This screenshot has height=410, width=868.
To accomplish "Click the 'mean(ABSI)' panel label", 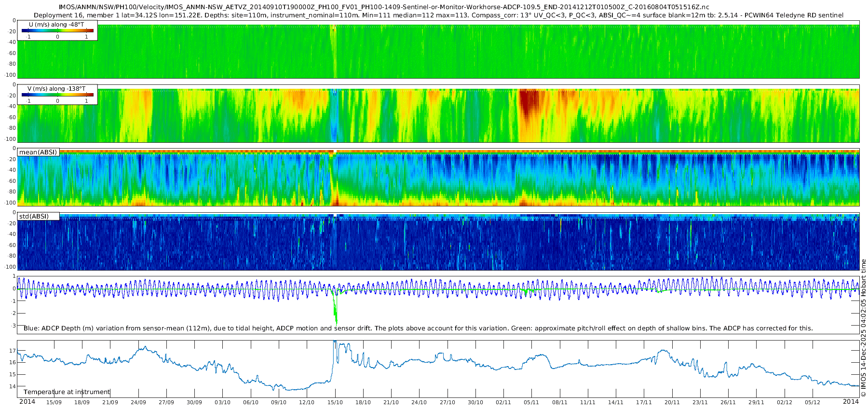I will (38, 152).
